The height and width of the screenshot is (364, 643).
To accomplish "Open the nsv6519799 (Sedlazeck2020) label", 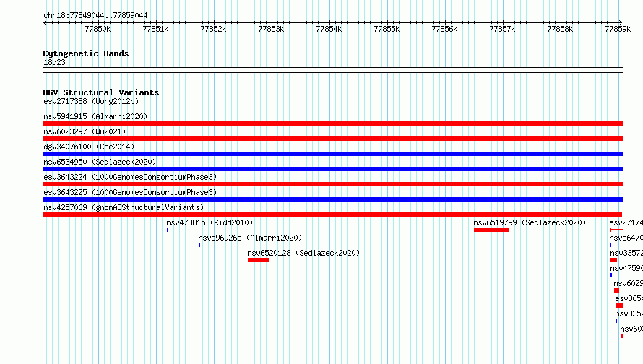I will pos(530,222).
